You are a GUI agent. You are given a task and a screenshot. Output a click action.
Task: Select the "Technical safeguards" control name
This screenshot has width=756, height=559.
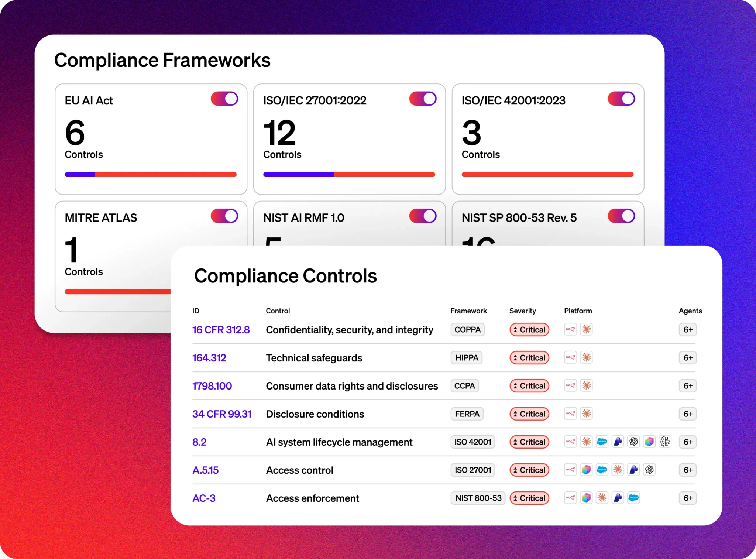[x=314, y=358]
